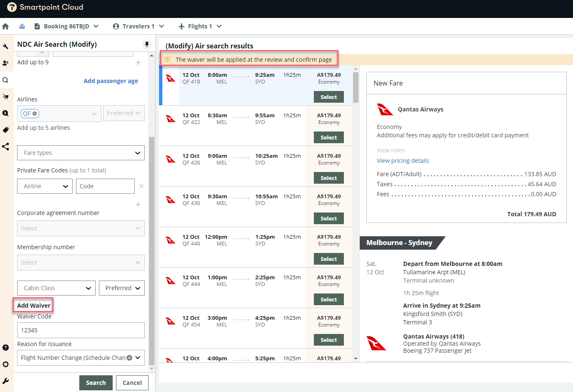This screenshot has height=392, width=573.
Task: Click the warning icon in waiver banner
Action: pyautogui.click(x=167, y=60)
